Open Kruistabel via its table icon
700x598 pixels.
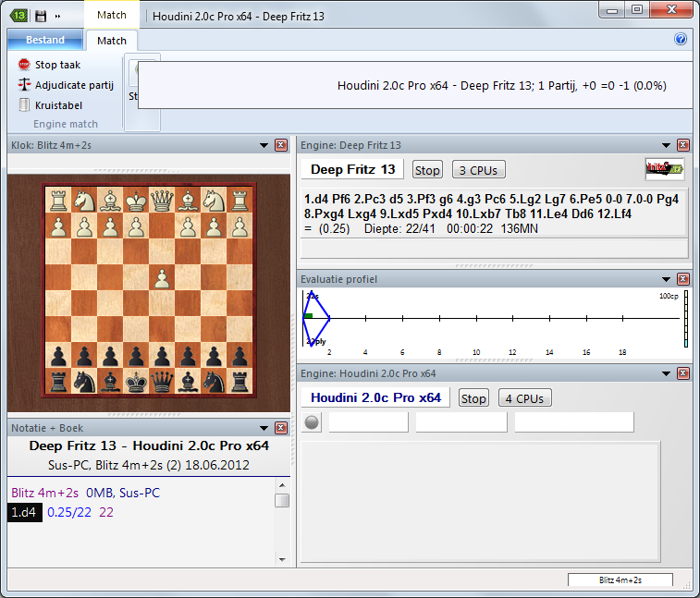pos(25,105)
